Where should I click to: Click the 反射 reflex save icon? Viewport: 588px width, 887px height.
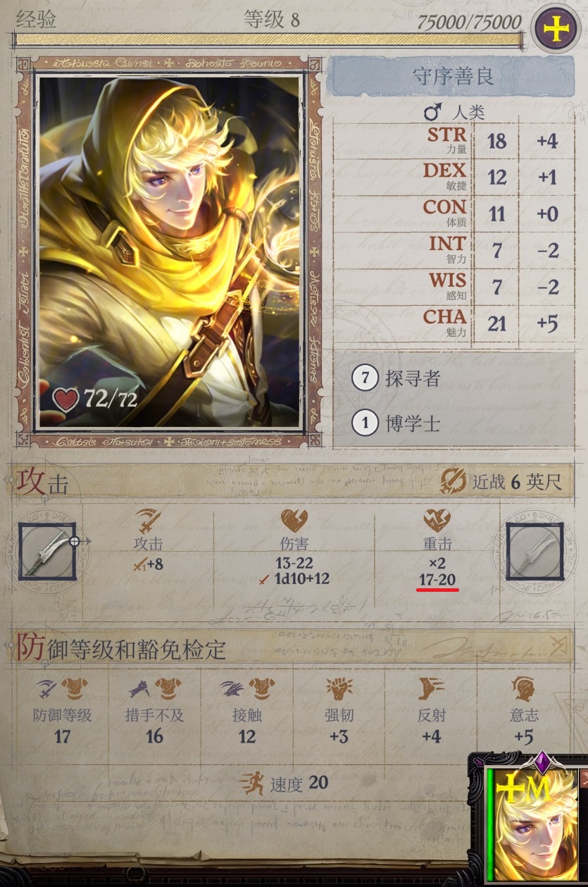coord(431,690)
